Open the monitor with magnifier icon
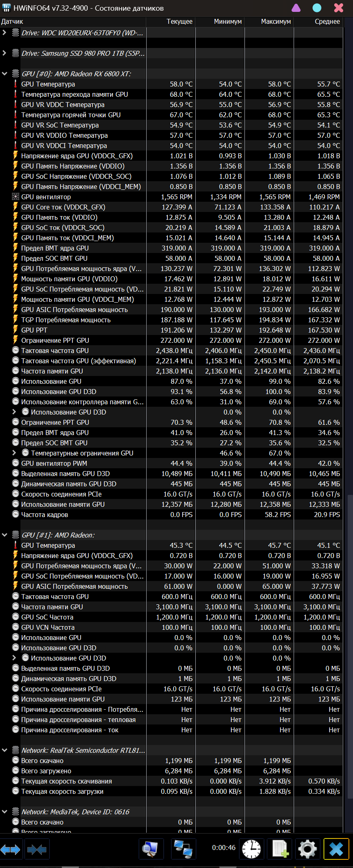This screenshot has width=353, height=868. (150, 849)
